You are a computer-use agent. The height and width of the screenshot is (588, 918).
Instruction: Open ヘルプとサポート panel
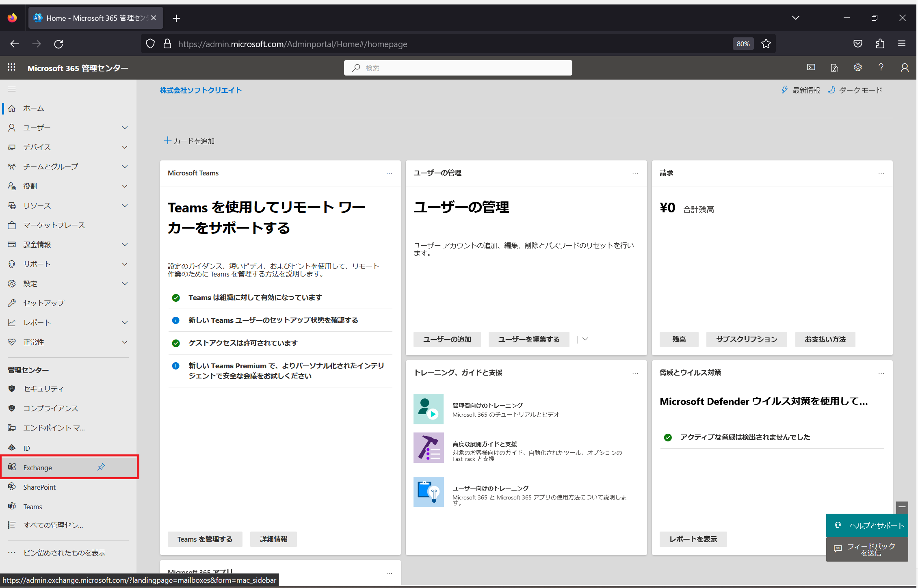click(x=867, y=525)
